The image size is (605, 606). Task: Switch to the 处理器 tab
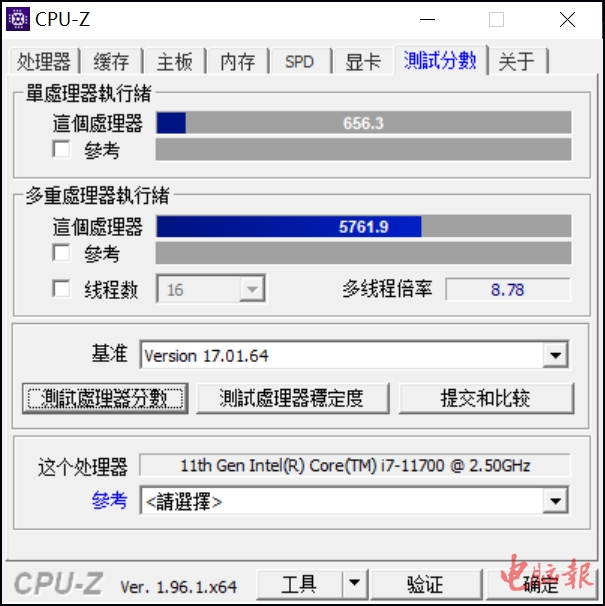(44, 61)
